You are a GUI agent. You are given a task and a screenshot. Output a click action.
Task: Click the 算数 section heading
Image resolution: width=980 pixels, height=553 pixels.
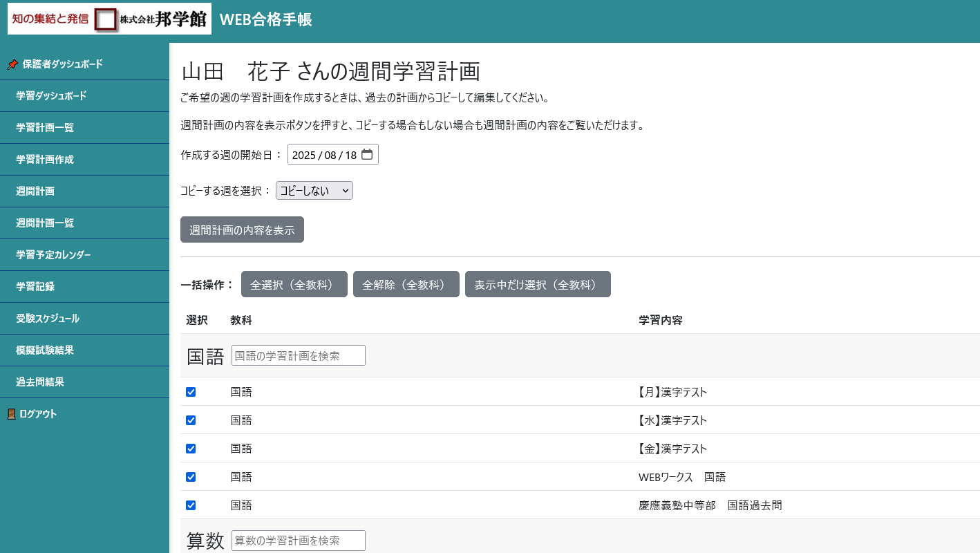206,541
